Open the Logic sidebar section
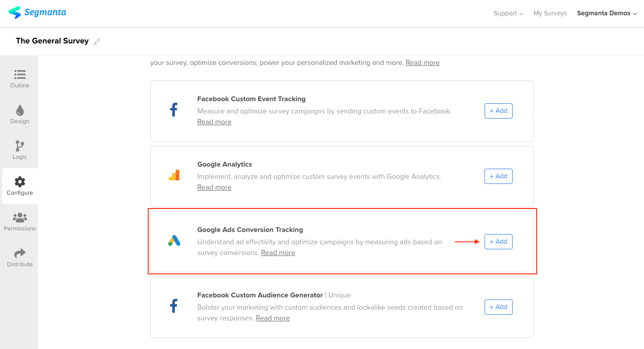644x349 pixels. (x=20, y=150)
